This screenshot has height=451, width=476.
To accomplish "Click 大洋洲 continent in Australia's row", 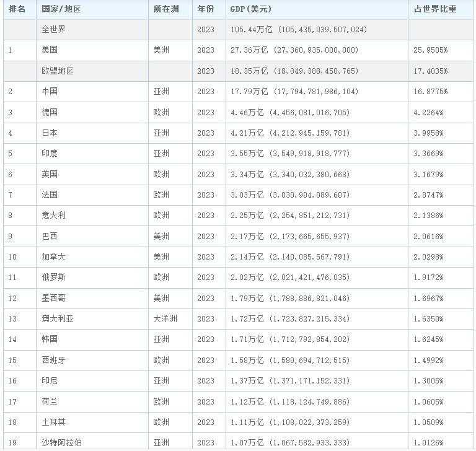I will 165,319.
